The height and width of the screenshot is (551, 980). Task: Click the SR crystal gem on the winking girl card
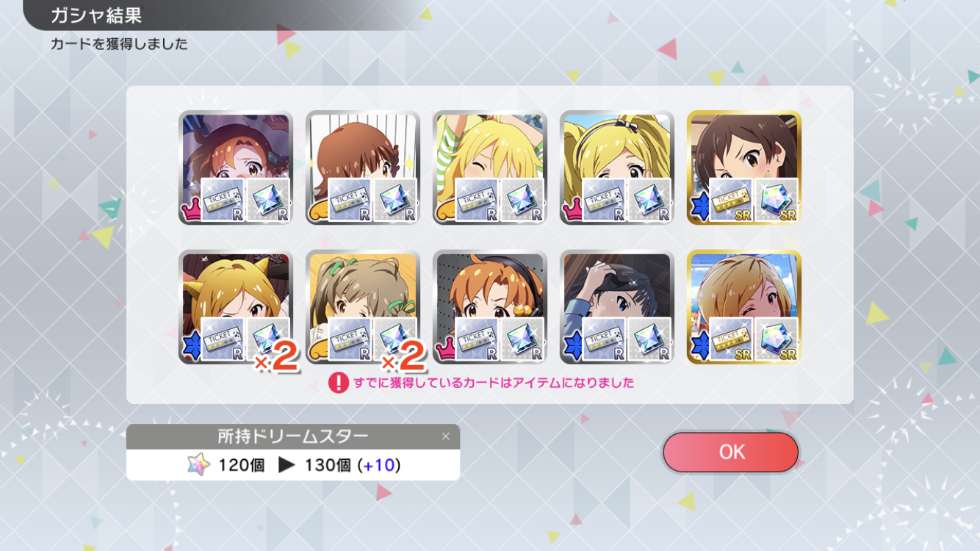click(777, 339)
